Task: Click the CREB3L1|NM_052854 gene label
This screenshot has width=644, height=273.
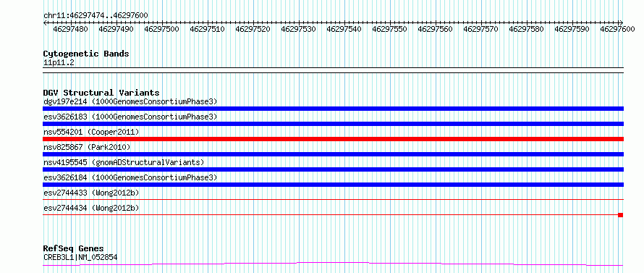Action: coord(80,257)
